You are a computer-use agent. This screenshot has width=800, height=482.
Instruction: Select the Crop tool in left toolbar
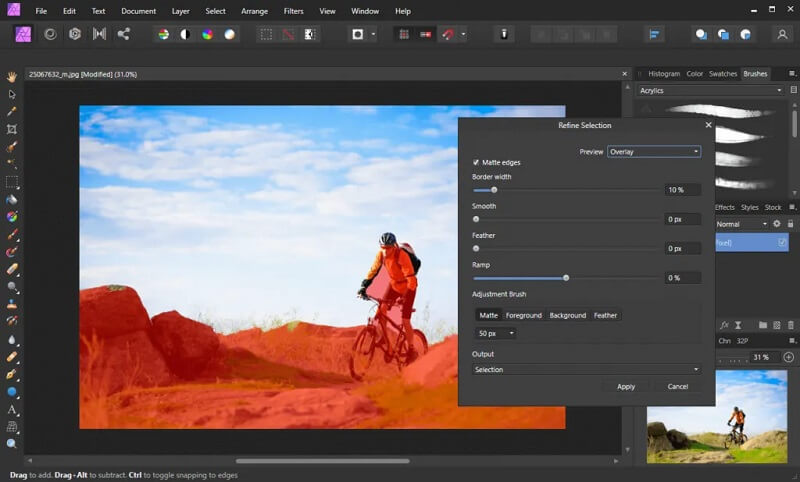pyautogui.click(x=12, y=129)
